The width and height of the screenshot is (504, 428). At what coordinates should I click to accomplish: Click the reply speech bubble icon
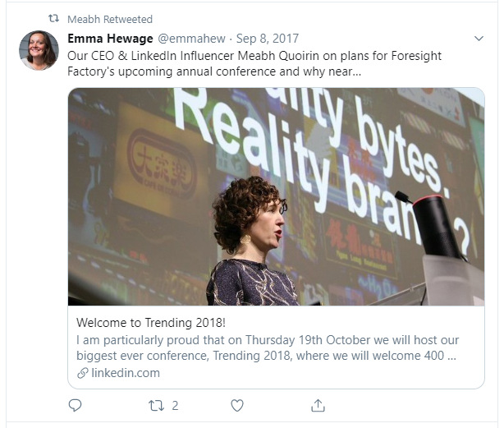point(76,405)
